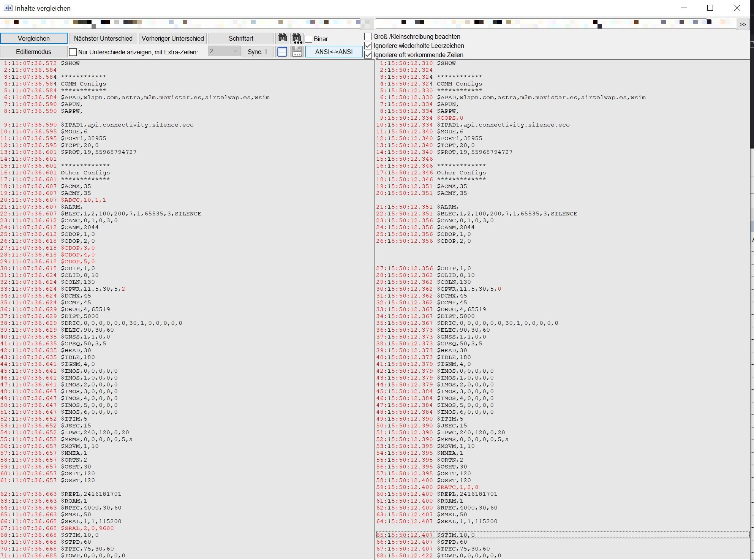The width and height of the screenshot is (754, 560).
Task: Click the binoculars search icon
Action: (282, 38)
